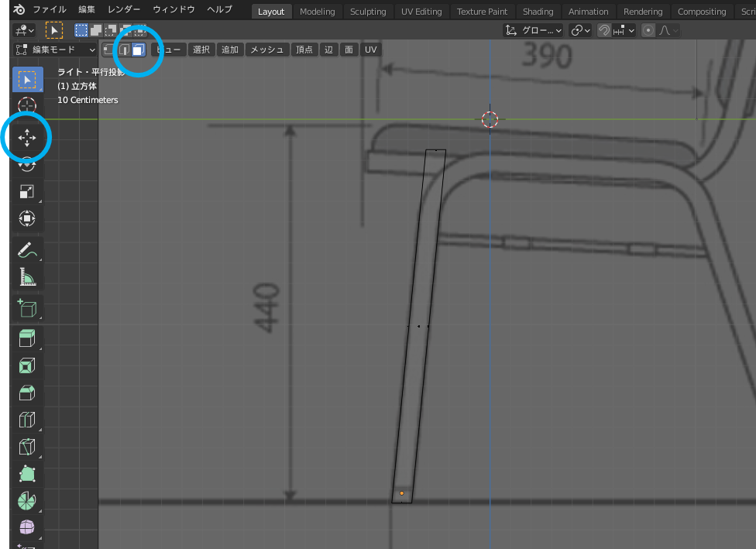Select the Annotate pencil tool

pos(27,249)
